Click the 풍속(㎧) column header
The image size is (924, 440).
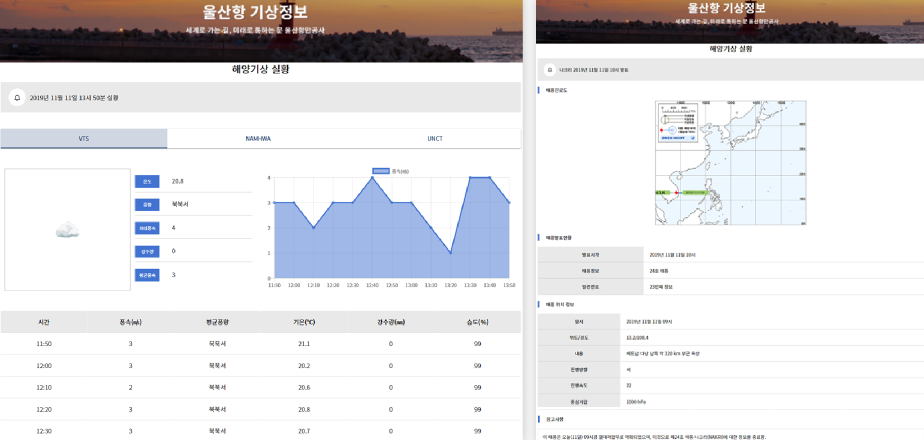130,322
